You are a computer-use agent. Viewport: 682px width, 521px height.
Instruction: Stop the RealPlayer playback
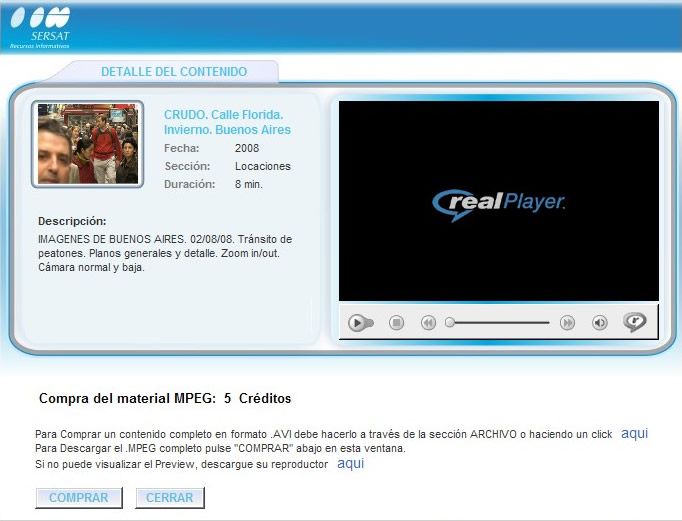[396, 323]
